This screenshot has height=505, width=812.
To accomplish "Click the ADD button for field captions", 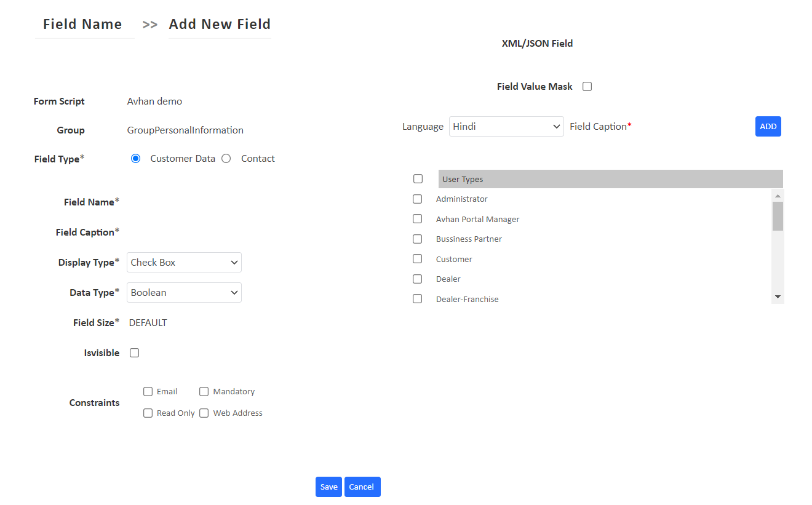I will click(768, 126).
